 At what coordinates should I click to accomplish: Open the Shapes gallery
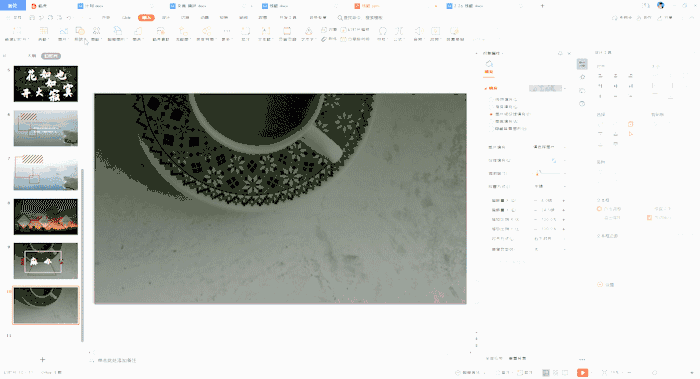pos(80,34)
